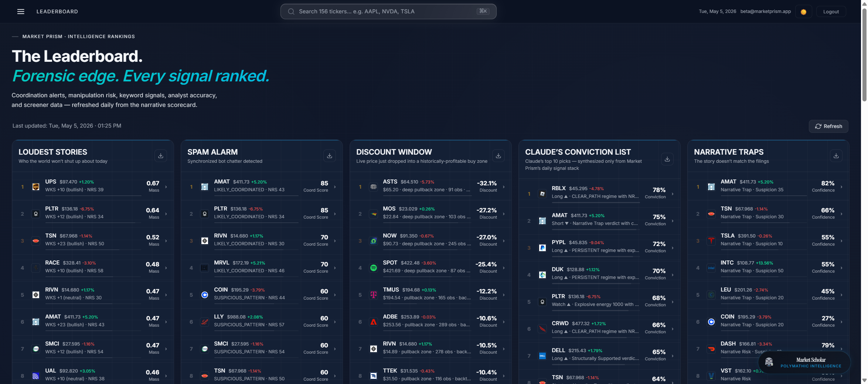
Task: Click the Refresh button
Action: click(828, 126)
